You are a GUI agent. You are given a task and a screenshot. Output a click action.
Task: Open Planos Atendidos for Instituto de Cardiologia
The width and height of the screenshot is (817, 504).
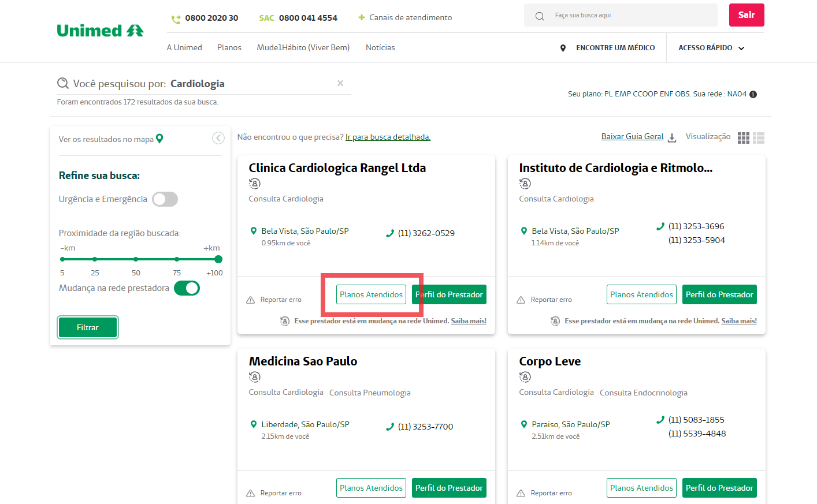tap(642, 294)
